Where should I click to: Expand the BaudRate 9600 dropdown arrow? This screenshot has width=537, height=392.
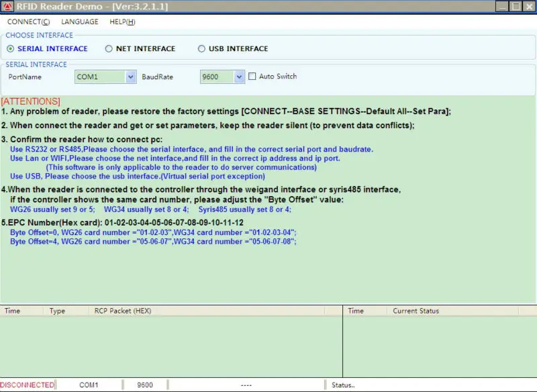(x=239, y=77)
